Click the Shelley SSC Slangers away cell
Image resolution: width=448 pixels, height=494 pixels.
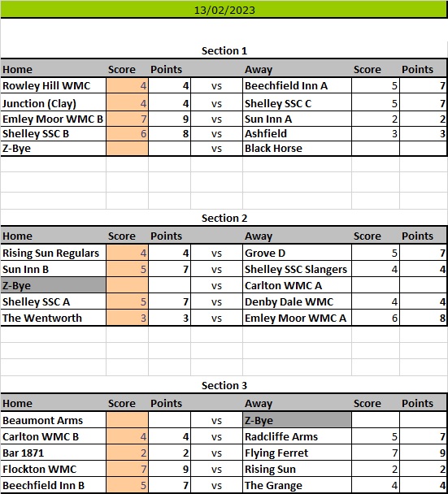click(x=297, y=270)
